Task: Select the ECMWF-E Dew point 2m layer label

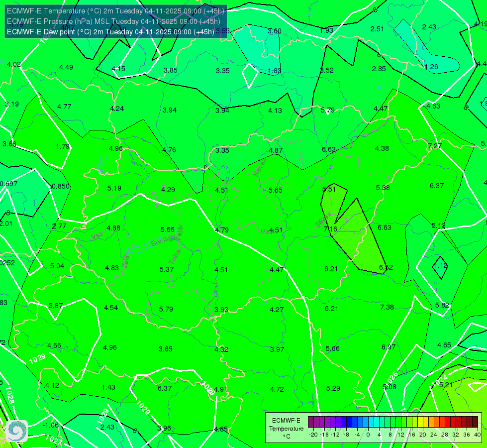Action: click(x=110, y=32)
